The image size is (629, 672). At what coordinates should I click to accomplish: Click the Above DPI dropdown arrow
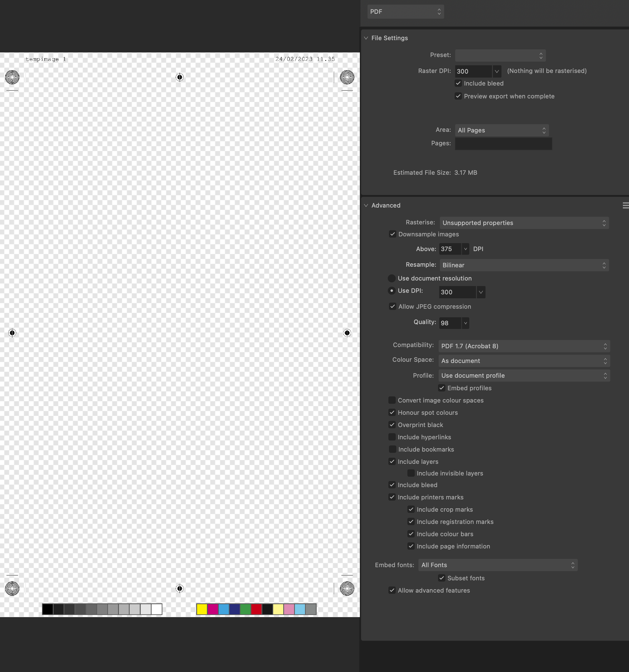coord(465,249)
